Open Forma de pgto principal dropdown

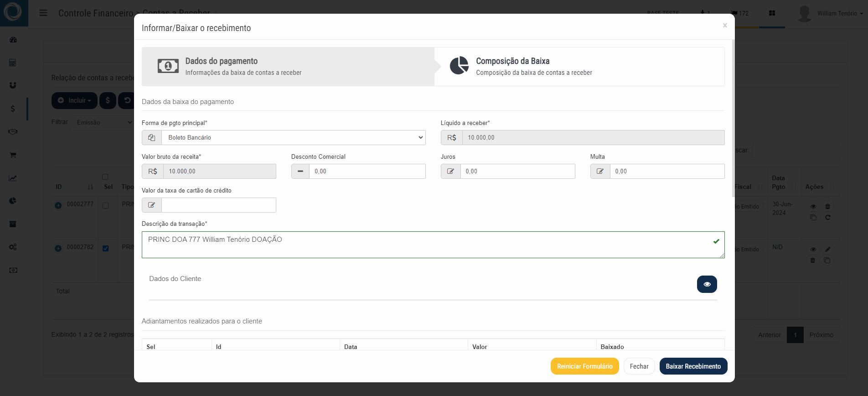(294, 137)
